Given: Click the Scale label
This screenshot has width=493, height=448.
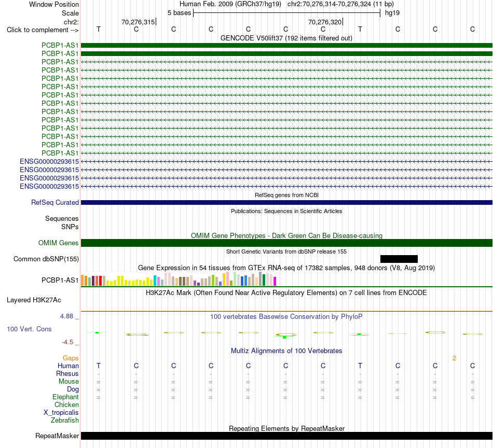Looking at the screenshot, I should pyautogui.click(x=70, y=13).
